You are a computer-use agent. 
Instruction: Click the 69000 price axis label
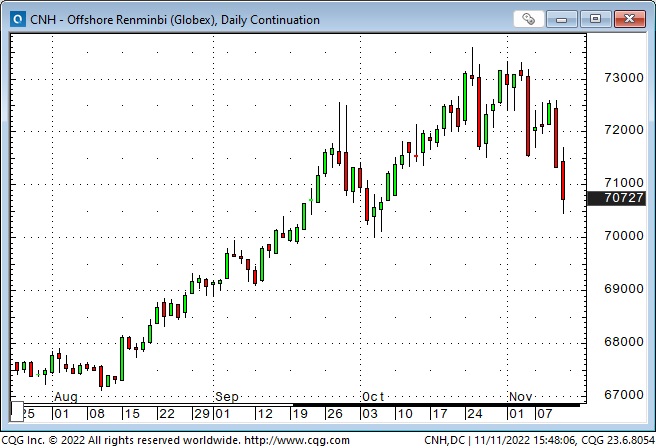[x=624, y=289]
